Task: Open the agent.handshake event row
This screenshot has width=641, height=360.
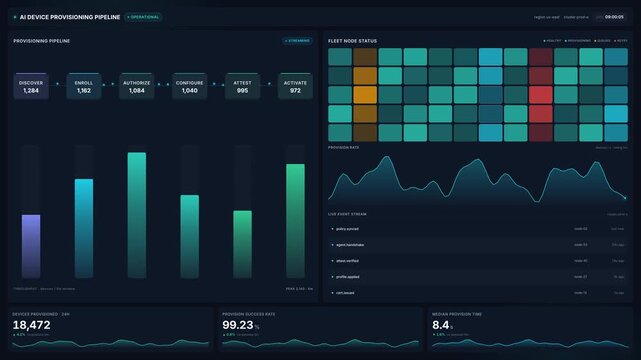Action: pos(477,245)
